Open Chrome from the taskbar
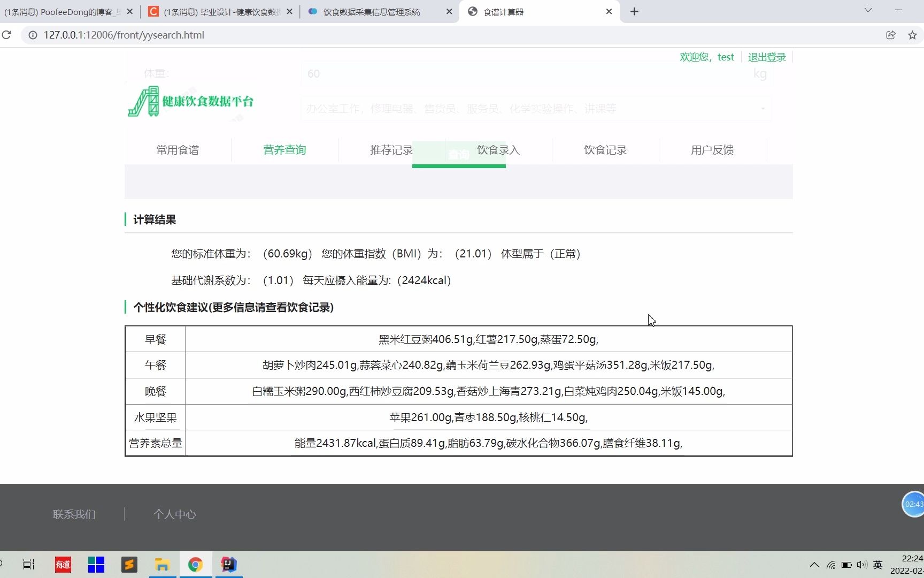Screen dimensions: 924x578 click(195, 565)
